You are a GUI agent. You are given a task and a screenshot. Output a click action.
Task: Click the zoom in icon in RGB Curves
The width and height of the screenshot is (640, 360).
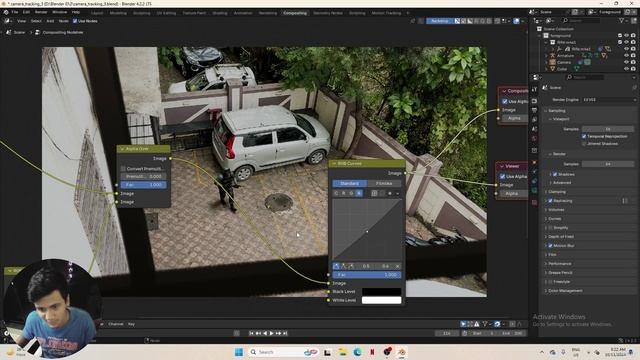[374, 193]
